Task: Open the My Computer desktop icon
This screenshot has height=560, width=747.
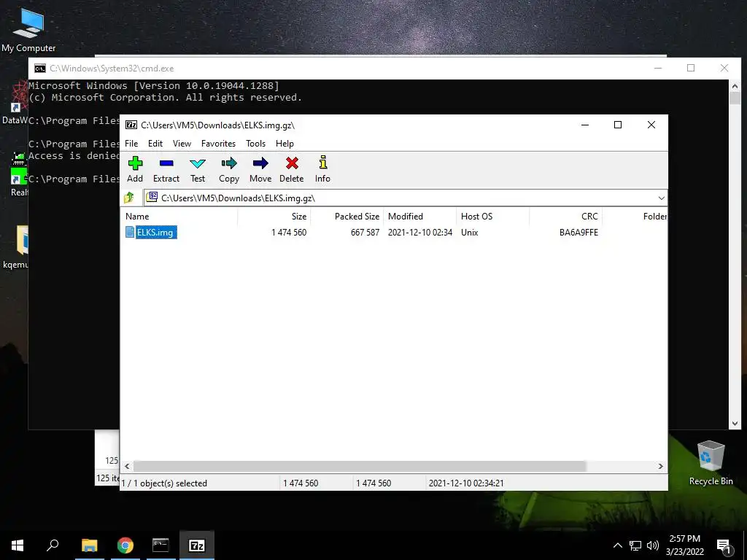Action: tap(28, 30)
